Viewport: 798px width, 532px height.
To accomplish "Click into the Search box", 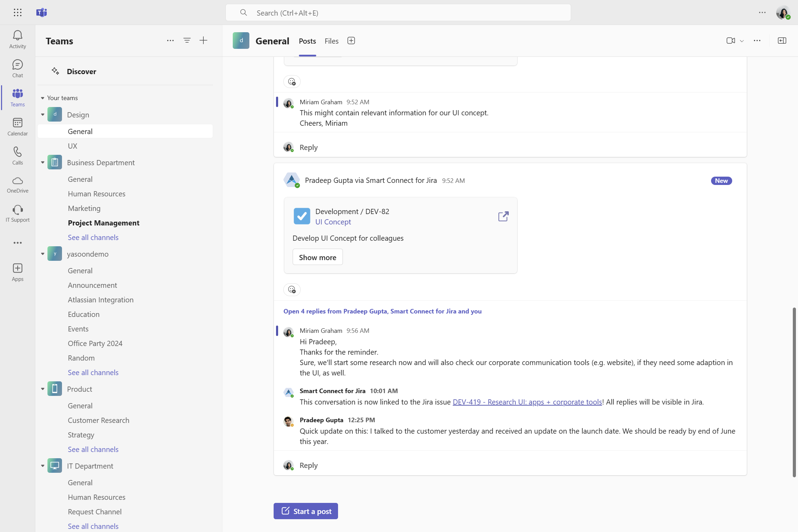I will (x=398, y=13).
